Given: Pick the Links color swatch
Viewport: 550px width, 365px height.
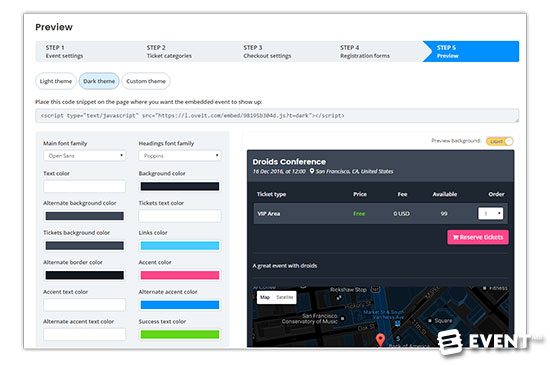Looking at the screenshot, I should point(180,246).
